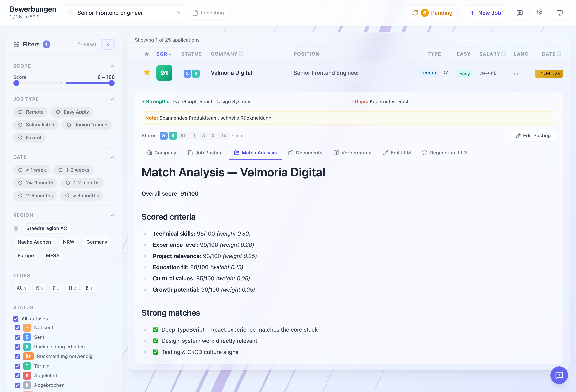Click the Edit Posting button

pyautogui.click(x=533, y=136)
